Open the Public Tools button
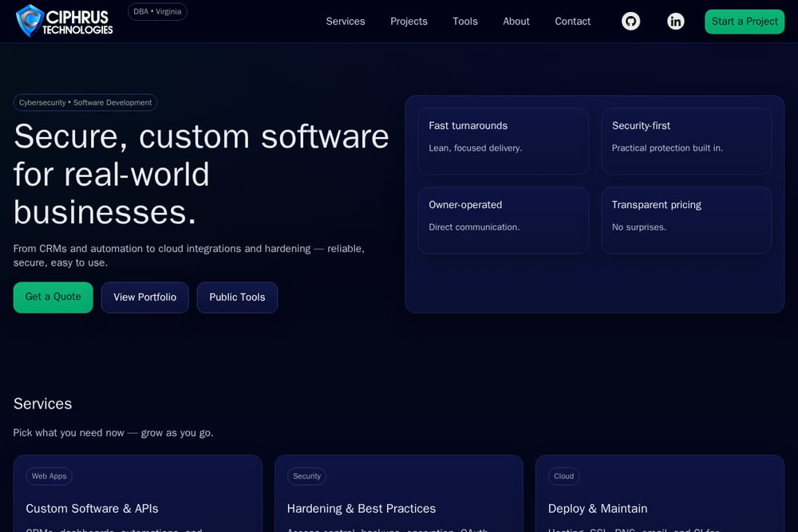 pyautogui.click(x=237, y=297)
